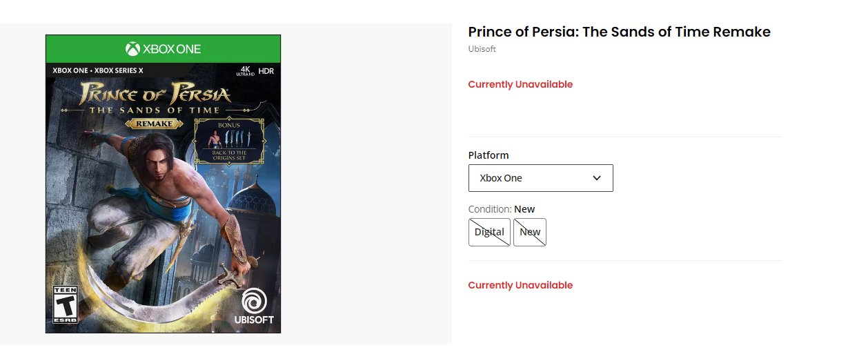Open the Platform dropdown showing Xbox One

pyautogui.click(x=540, y=178)
